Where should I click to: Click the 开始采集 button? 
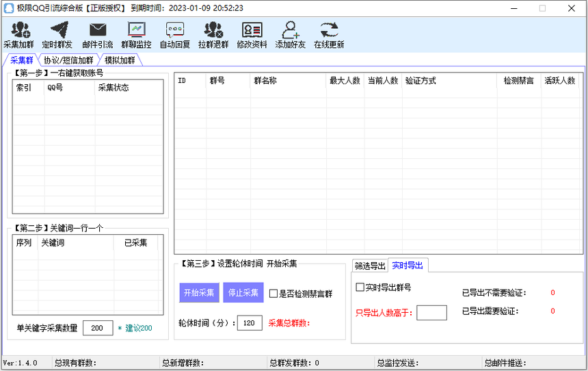pos(199,292)
